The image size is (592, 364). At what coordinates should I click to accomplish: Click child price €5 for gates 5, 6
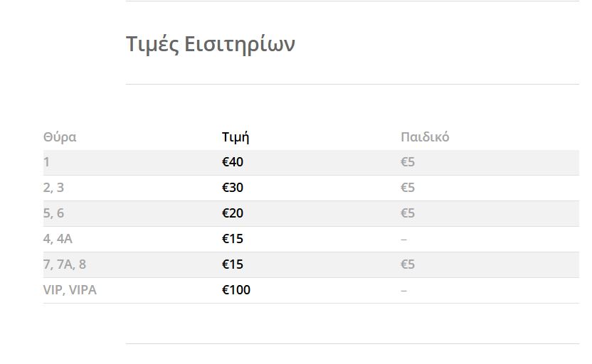pos(408,213)
